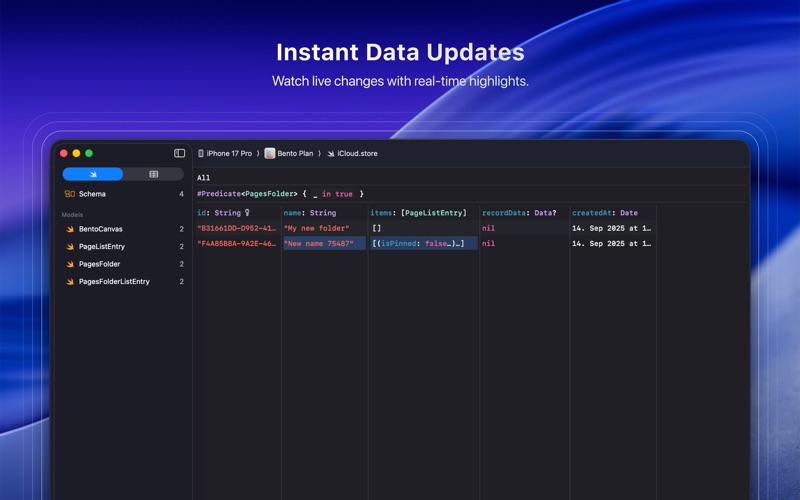Image resolution: width=800 pixels, height=500 pixels.
Task: Click the iPhone device icon in breadcrumb
Action: (201, 153)
